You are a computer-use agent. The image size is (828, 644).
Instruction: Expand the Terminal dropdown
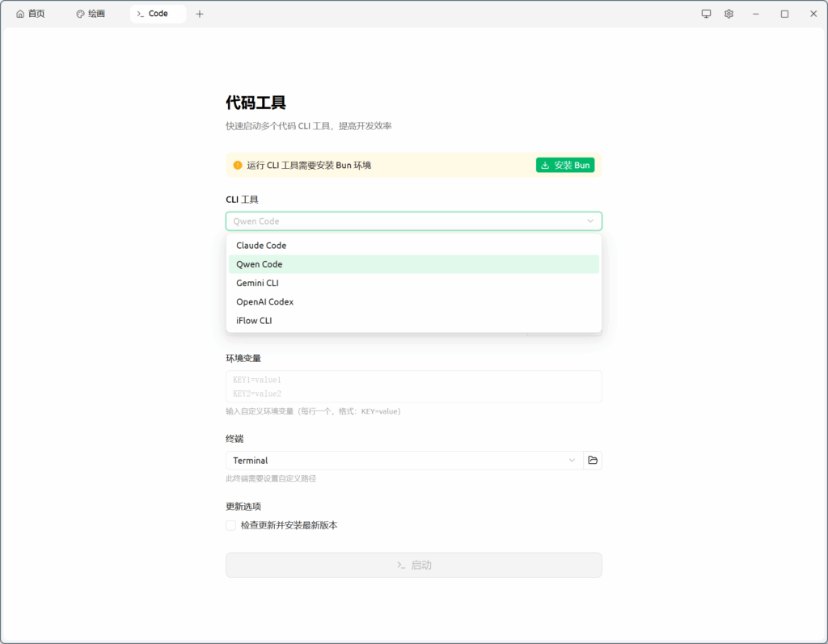pos(572,461)
